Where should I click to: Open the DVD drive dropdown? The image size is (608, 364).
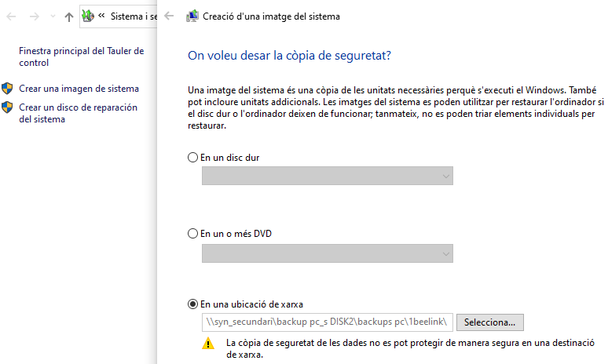point(327,253)
